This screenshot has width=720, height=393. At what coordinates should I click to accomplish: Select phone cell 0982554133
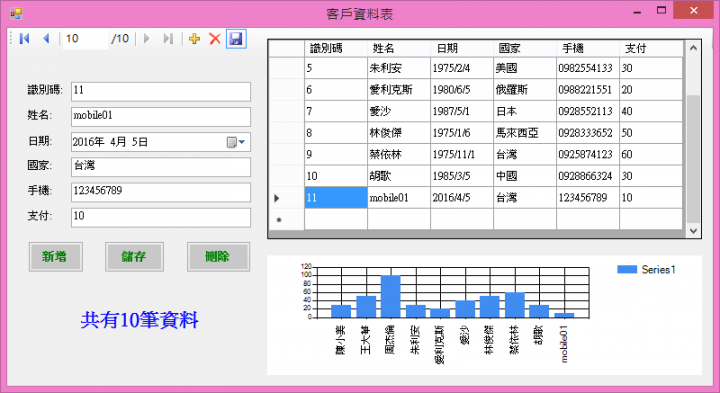click(588, 68)
